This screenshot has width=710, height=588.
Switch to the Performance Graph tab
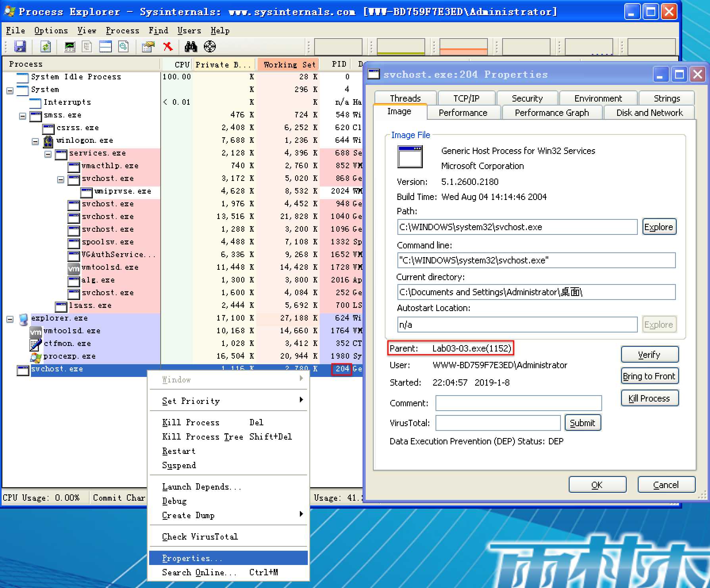click(552, 112)
